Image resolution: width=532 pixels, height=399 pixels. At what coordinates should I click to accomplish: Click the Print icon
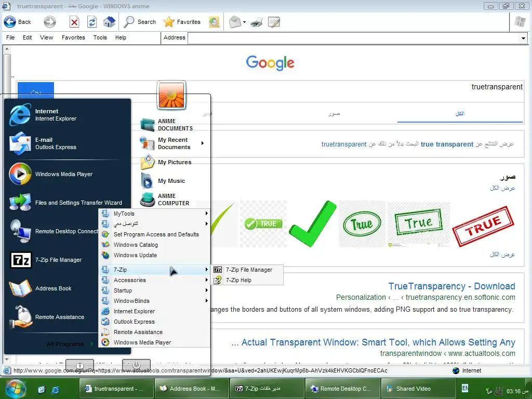(257, 22)
